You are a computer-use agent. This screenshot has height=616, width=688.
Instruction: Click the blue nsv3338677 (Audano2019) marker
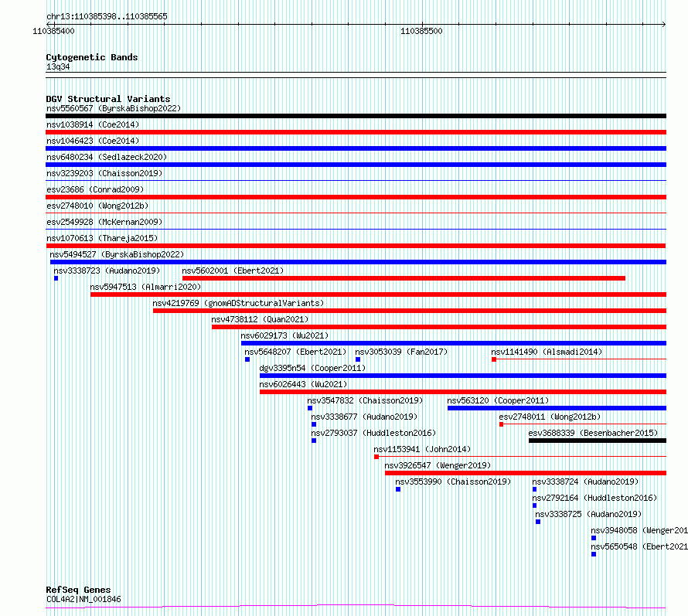tap(314, 424)
